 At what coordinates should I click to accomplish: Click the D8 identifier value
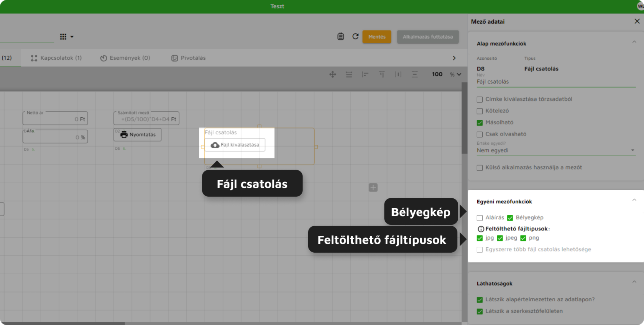(x=481, y=69)
